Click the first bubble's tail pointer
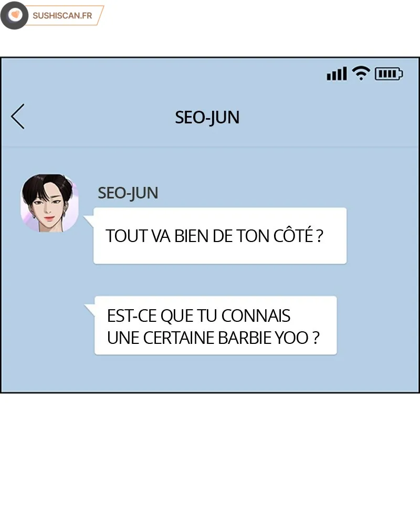 coord(89,222)
